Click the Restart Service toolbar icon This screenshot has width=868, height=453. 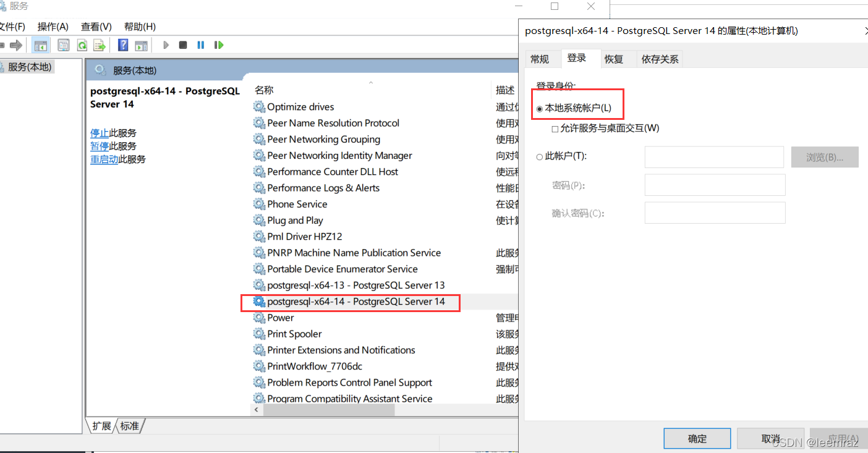coord(218,45)
